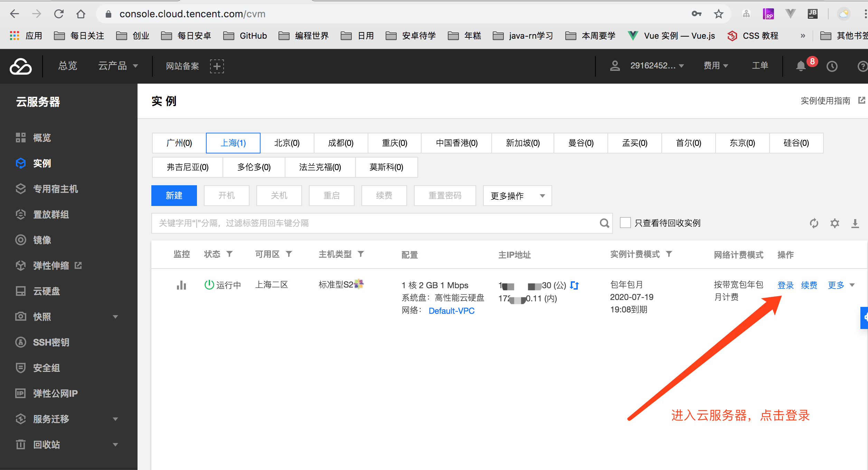Toggle the 主机类型 column filter
The width and height of the screenshot is (868, 470).
tap(361, 254)
